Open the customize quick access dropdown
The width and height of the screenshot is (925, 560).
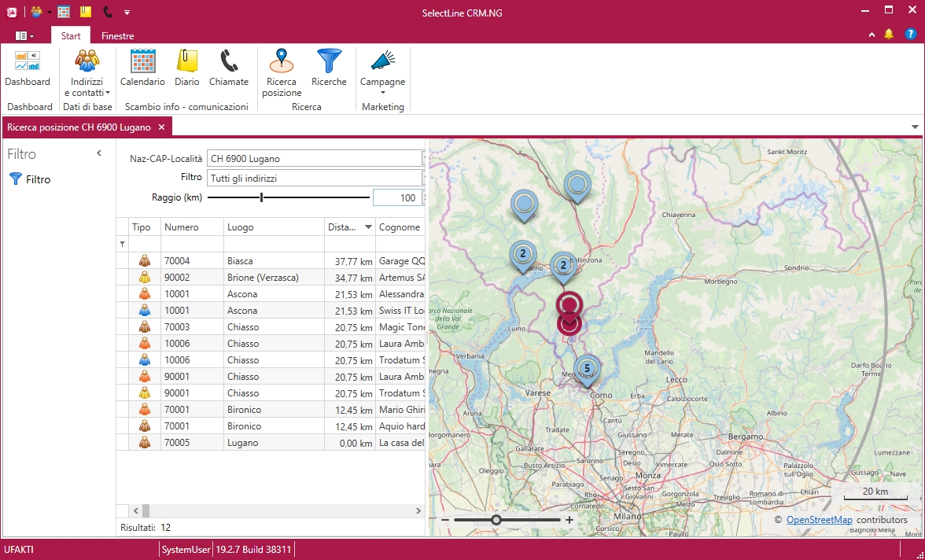coord(127,12)
